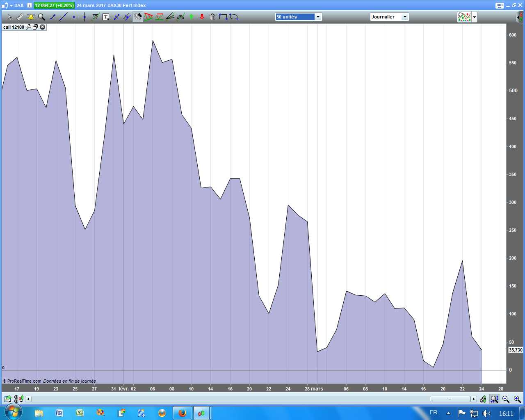Screen dimensions: 525x420
Task: Open call 12100 settings wrench
Action: 28,27
